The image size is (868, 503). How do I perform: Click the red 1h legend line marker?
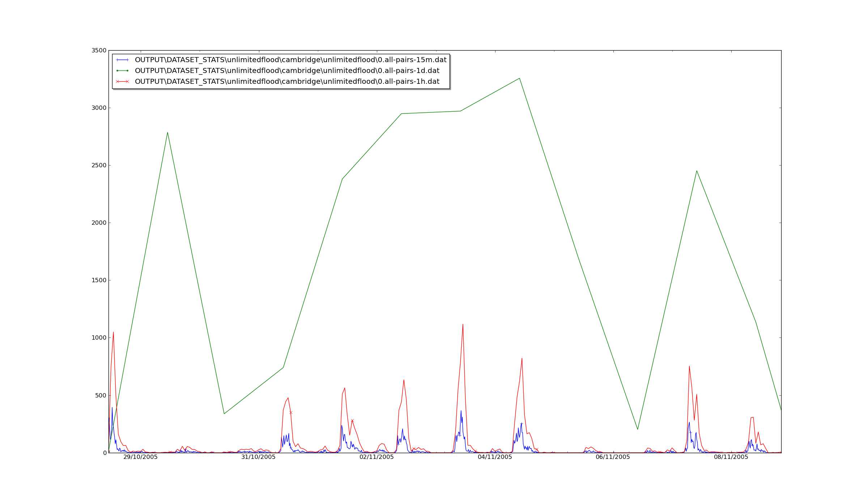(x=122, y=82)
